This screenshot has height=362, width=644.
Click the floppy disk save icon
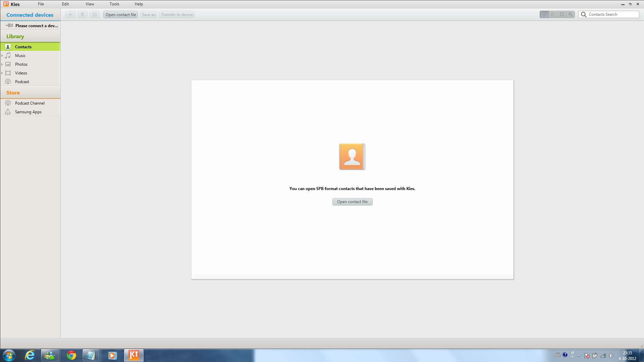click(x=95, y=14)
